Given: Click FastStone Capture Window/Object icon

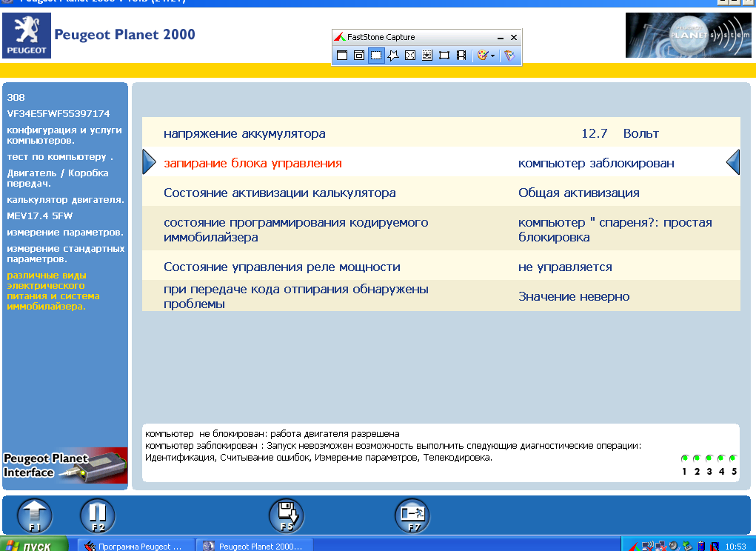Looking at the screenshot, I should coord(358,56).
